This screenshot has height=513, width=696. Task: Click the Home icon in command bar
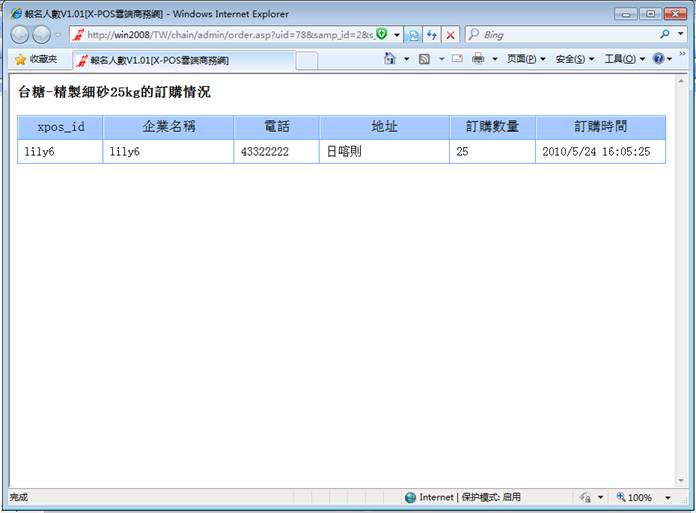point(390,60)
